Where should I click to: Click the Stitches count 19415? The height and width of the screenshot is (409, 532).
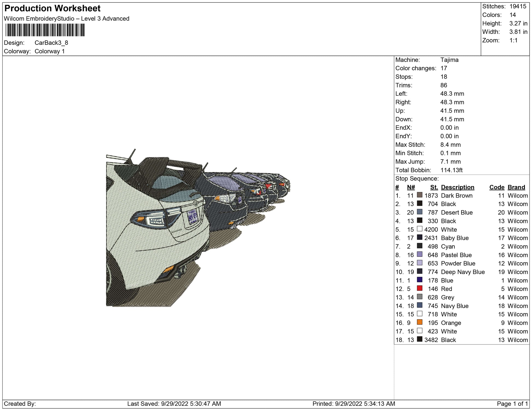(x=518, y=7)
